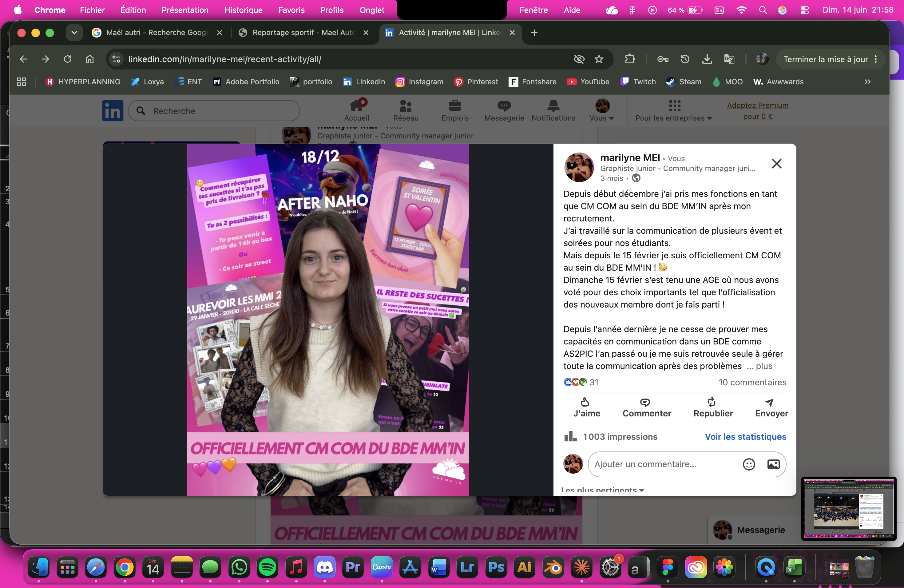This screenshot has height=588, width=904.
Task: Click the LinkedIn logo
Action: [113, 110]
